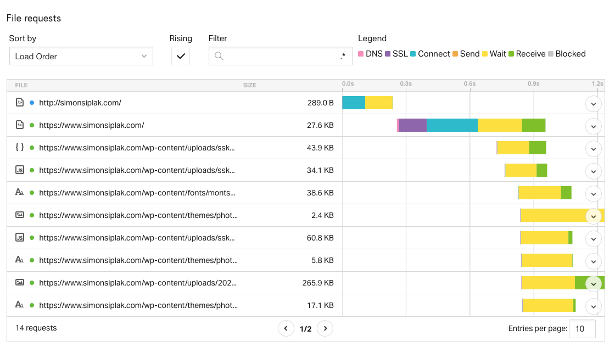The height and width of the screenshot is (364, 615).
Task: Click the green Receive legend swatch
Action: [511, 54]
